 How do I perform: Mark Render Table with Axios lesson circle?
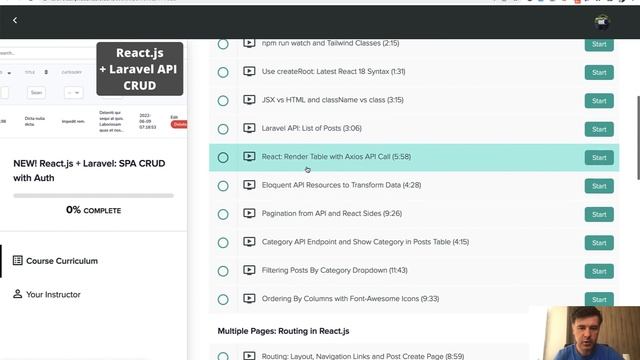[x=223, y=157]
